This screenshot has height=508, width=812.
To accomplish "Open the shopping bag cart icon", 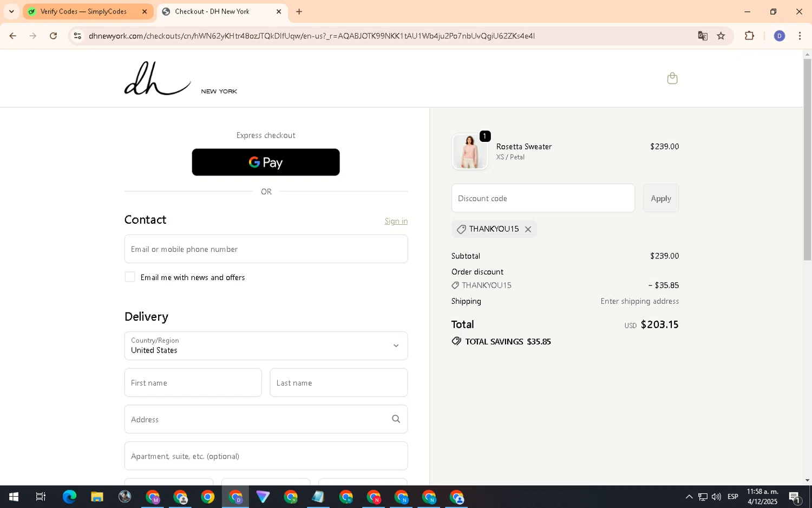I will [672, 79].
